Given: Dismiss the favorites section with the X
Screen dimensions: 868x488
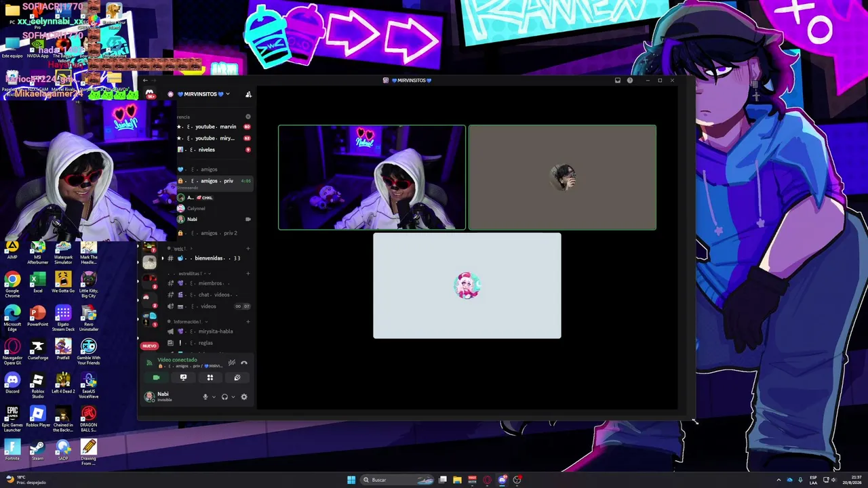Looking at the screenshot, I should (x=248, y=117).
